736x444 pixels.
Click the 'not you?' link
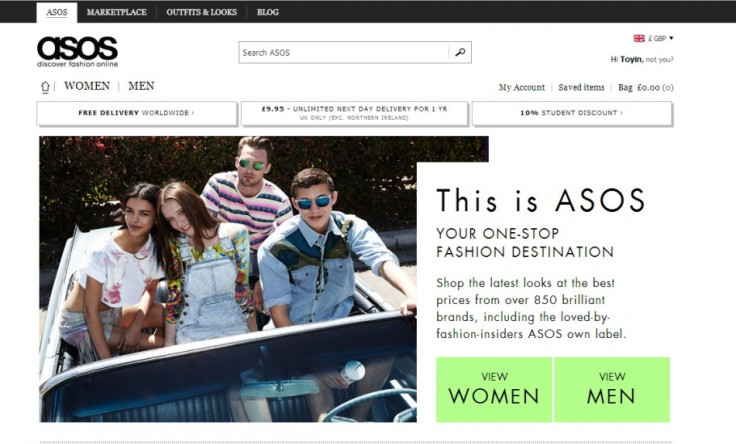659,60
